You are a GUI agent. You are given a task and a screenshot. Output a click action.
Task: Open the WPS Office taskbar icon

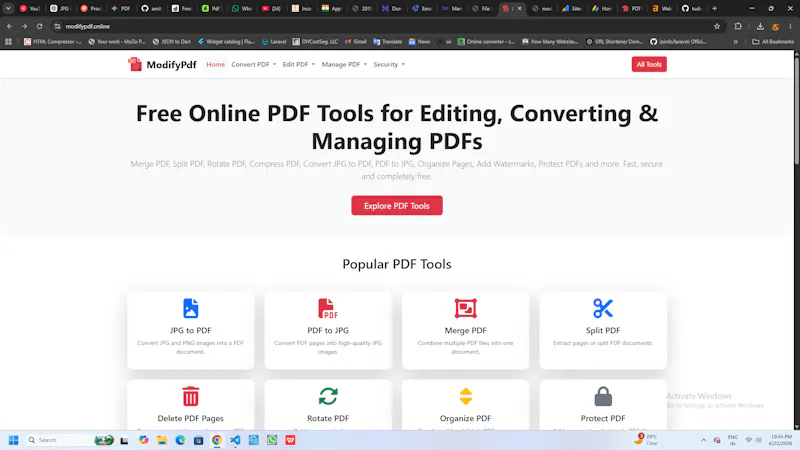click(x=290, y=440)
